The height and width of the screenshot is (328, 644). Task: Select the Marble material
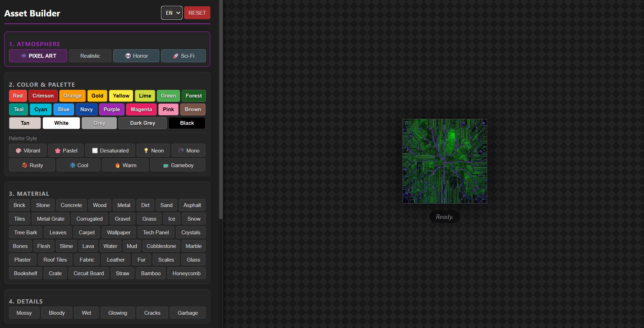pyautogui.click(x=194, y=246)
